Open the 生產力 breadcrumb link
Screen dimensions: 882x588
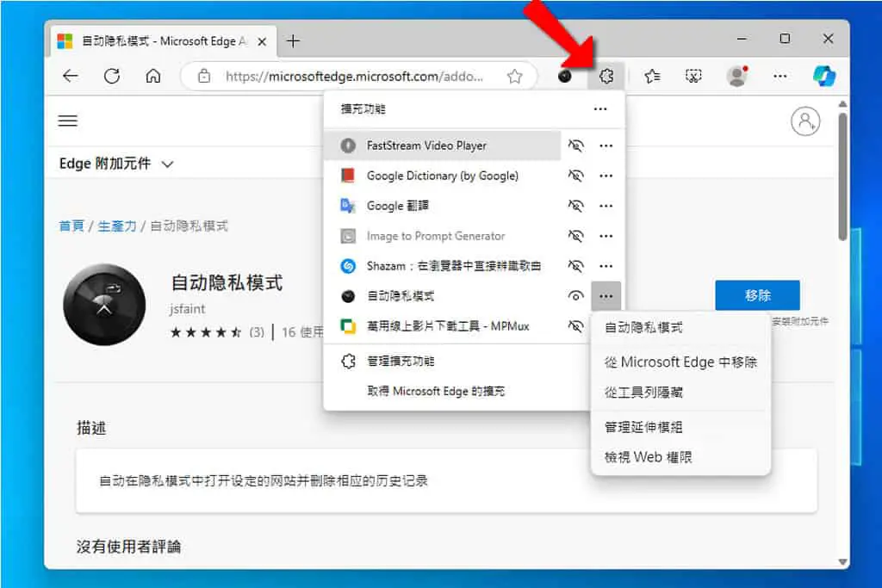(x=117, y=226)
